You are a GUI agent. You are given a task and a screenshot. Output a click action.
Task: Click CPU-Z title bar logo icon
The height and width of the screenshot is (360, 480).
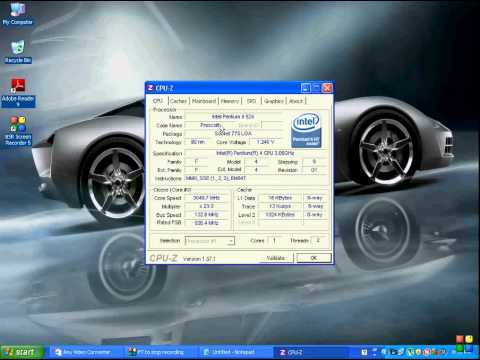(x=151, y=88)
